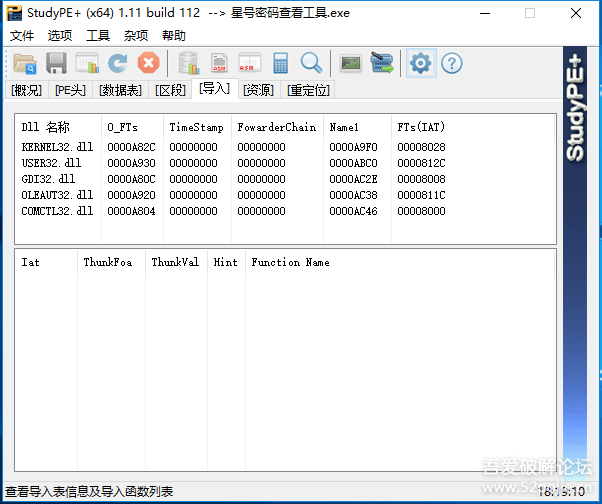The image size is (602, 504).
Task: Open the ASM window panel icon
Action: tap(250, 63)
